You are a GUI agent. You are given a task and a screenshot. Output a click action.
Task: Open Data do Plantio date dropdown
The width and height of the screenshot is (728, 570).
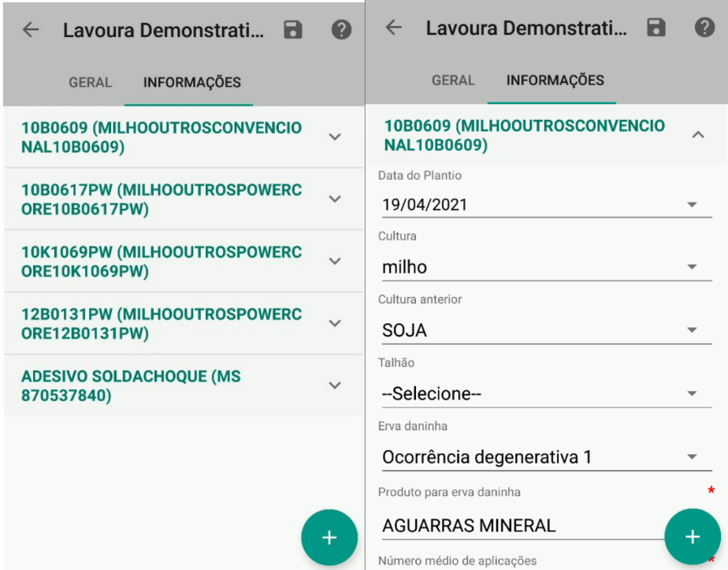coord(547,204)
